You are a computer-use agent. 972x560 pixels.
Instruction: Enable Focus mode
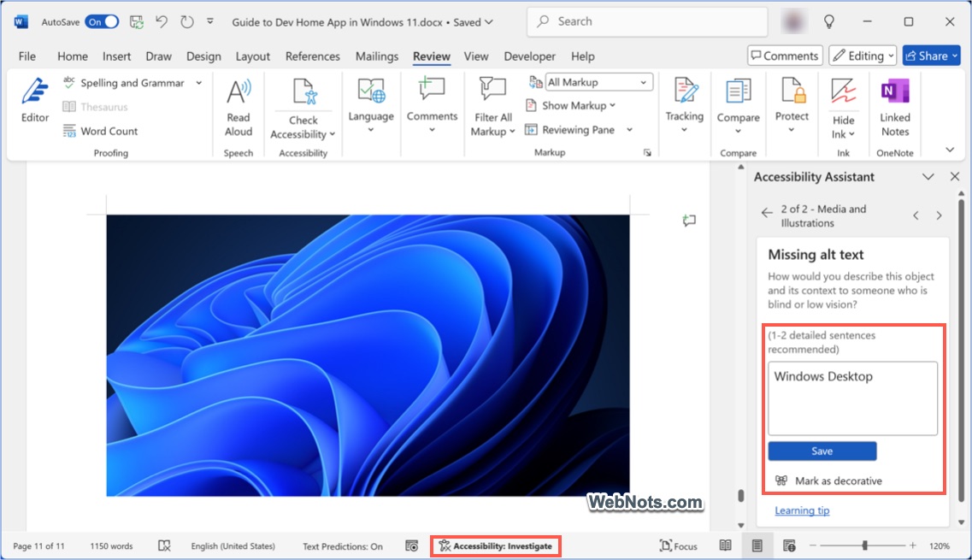(678, 545)
